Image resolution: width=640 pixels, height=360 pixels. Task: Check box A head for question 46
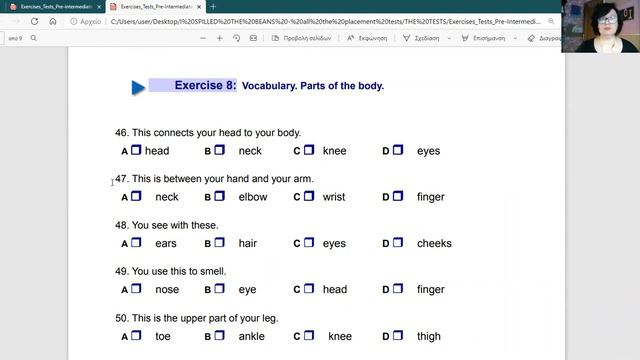136,150
